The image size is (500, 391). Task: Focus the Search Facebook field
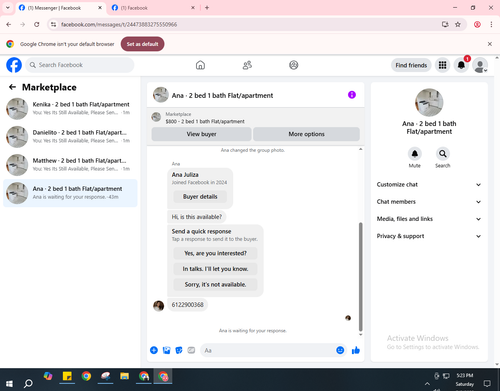click(80, 65)
